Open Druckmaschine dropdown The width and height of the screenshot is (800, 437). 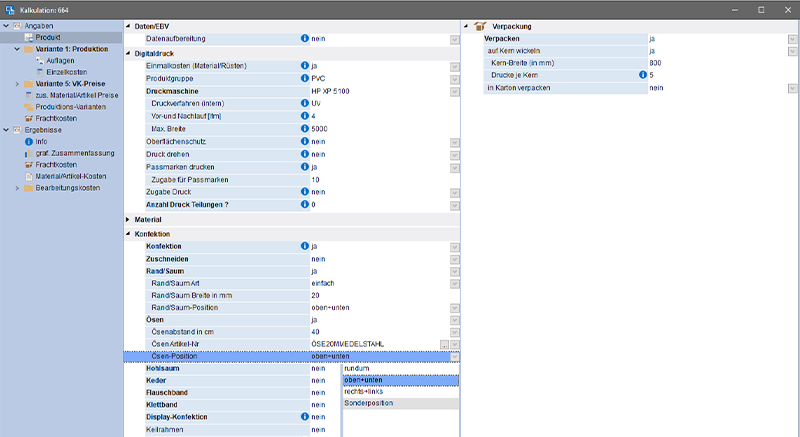[x=454, y=92]
